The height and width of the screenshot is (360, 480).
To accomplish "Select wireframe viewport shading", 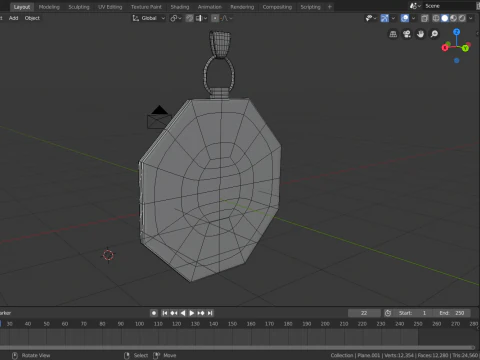I will click(436, 18).
